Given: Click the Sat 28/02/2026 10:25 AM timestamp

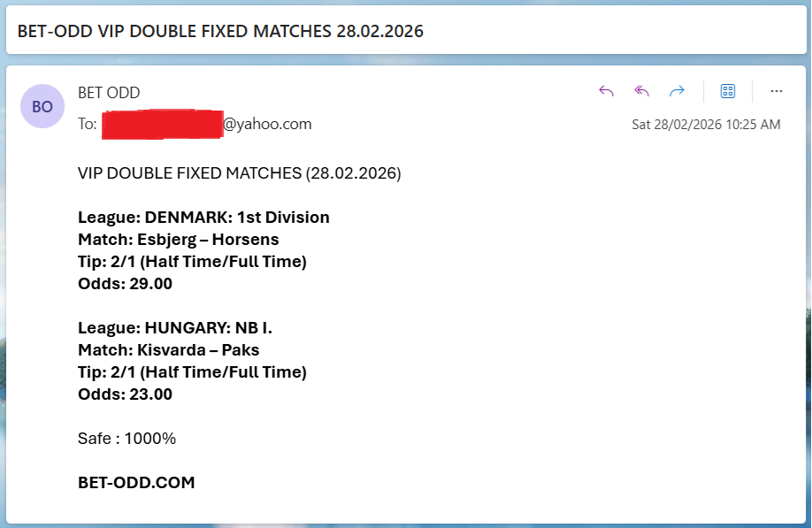Looking at the screenshot, I should (706, 125).
